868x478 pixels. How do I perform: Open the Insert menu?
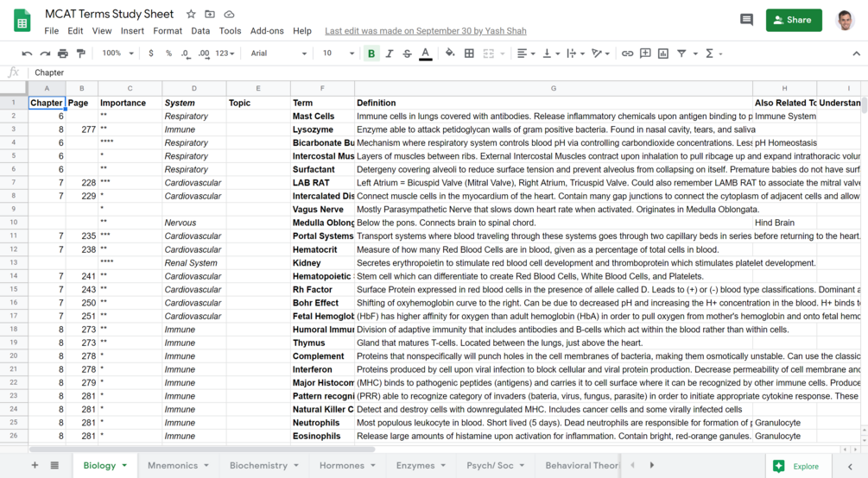click(132, 31)
